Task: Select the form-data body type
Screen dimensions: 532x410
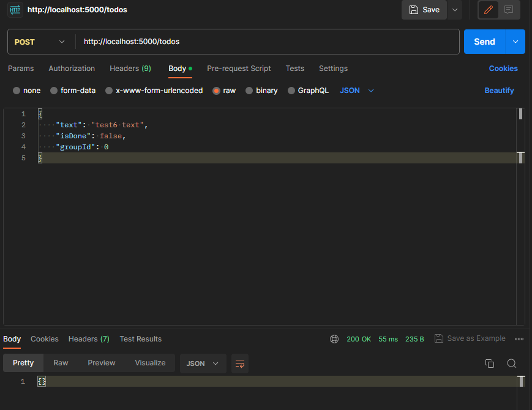Action: pyautogui.click(x=54, y=91)
